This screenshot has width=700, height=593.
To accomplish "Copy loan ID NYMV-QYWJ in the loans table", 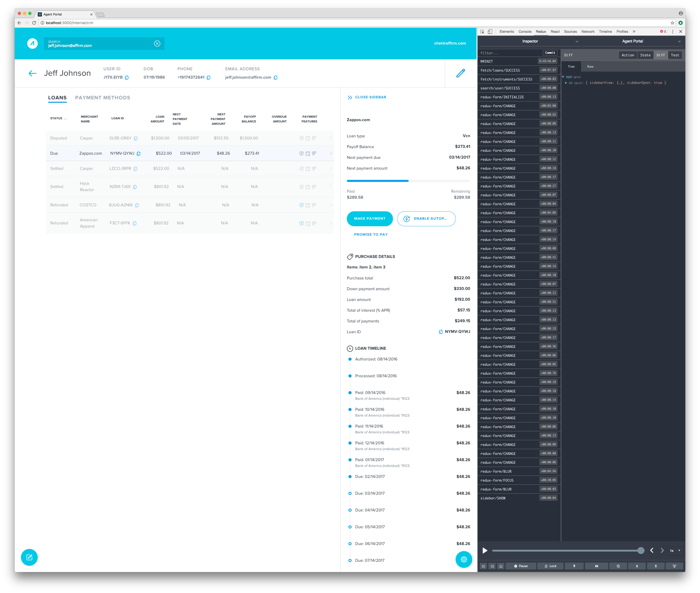I will (x=139, y=154).
